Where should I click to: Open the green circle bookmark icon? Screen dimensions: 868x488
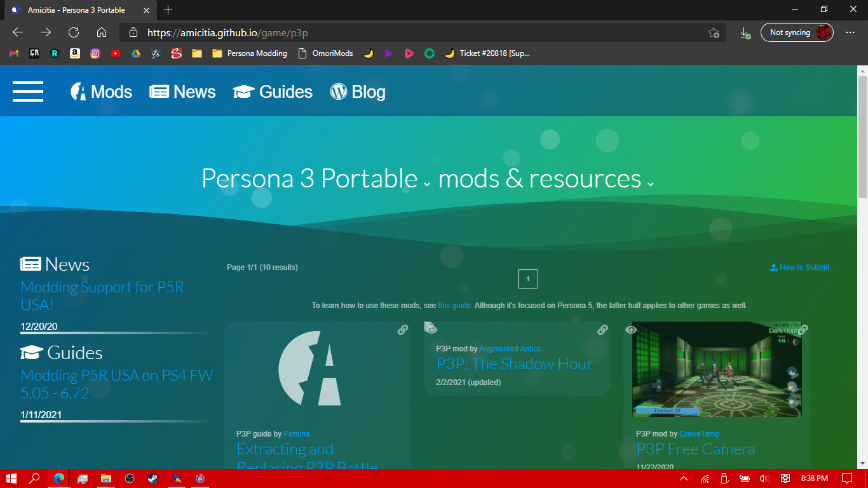pos(430,53)
